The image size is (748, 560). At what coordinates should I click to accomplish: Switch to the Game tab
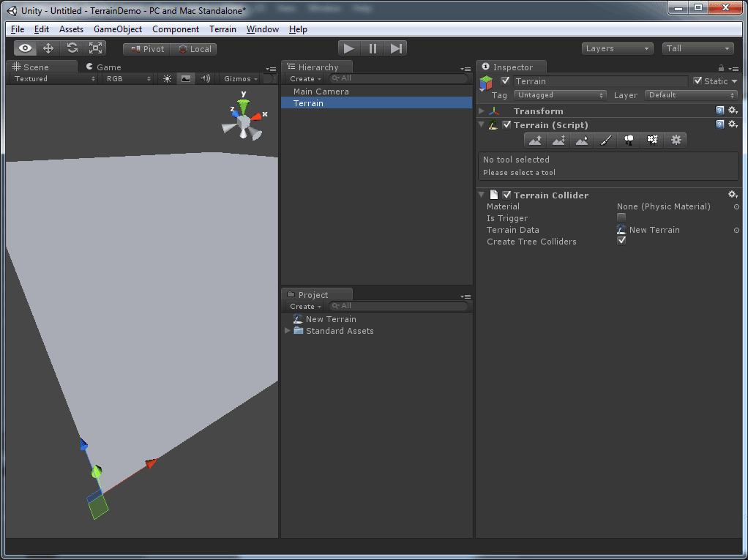[x=103, y=67]
